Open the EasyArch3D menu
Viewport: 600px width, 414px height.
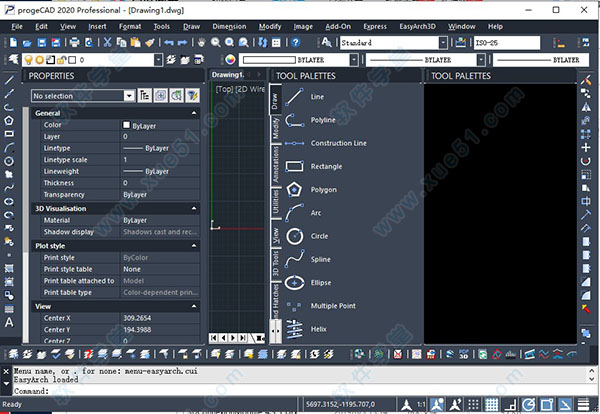click(x=417, y=26)
